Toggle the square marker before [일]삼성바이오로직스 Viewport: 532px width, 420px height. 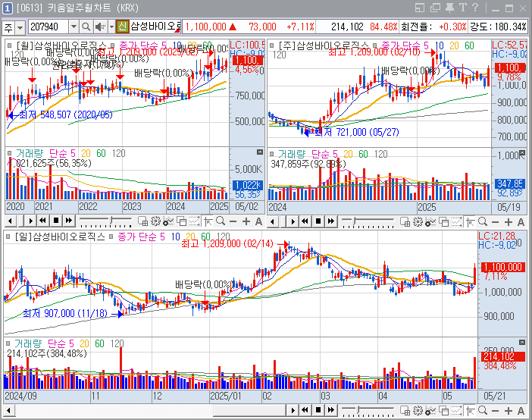pos(8,237)
